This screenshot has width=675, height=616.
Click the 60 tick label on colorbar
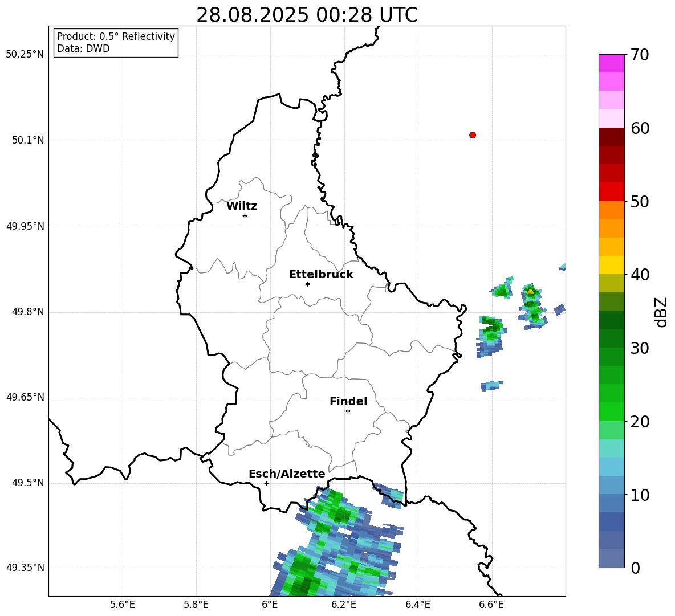640,128
